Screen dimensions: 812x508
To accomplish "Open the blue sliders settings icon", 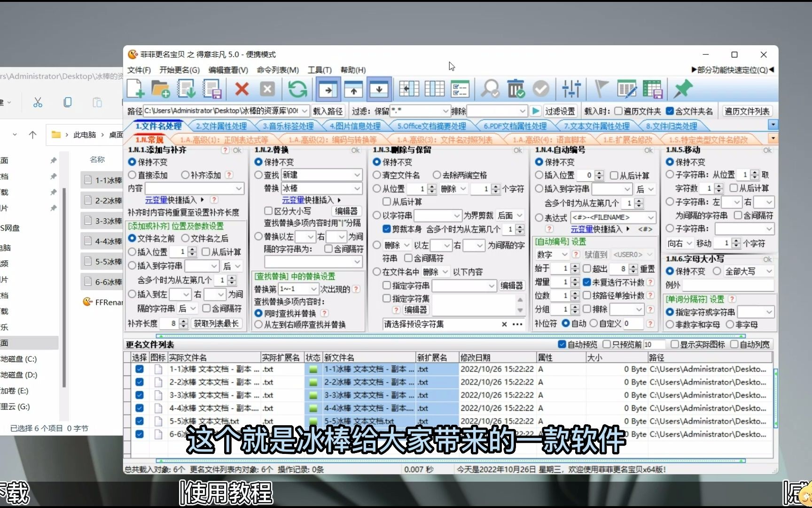I will (x=571, y=89).
